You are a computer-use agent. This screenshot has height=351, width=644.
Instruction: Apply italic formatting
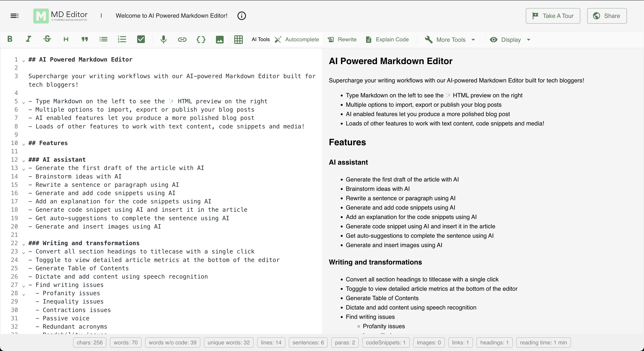pos(28,39)
